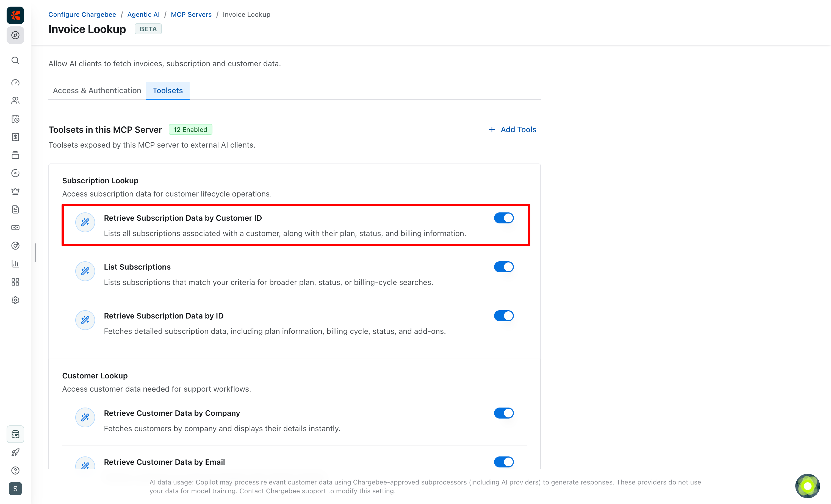Click the Chargebee logo in the sidebar
Viewport: 831px width, 504px height.
15,15
